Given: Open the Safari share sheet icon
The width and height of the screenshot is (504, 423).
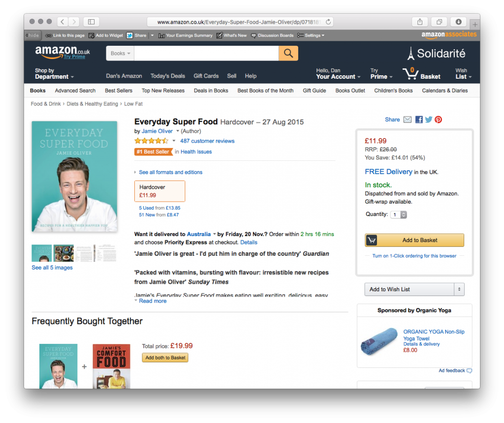Looking at the screenshot, I should click(x=420, y=22).
